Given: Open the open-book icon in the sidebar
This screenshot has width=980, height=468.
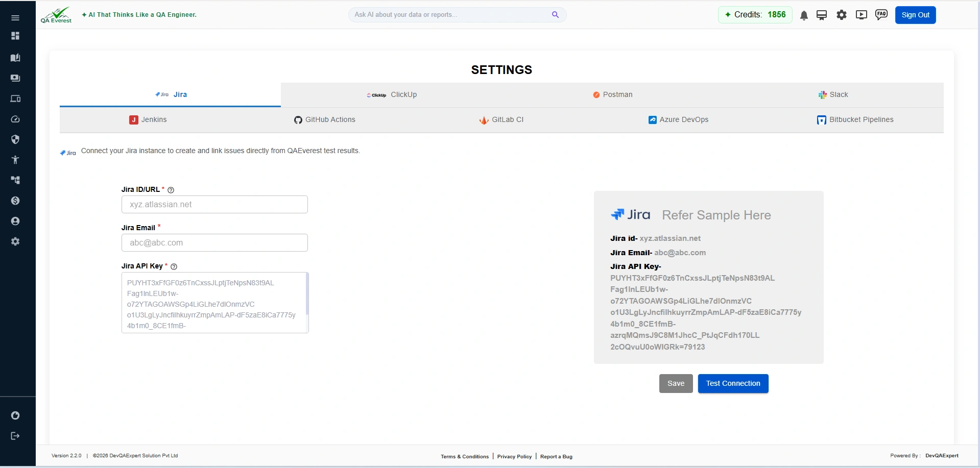Looking at the screenshot, I should tap(15, 58).
